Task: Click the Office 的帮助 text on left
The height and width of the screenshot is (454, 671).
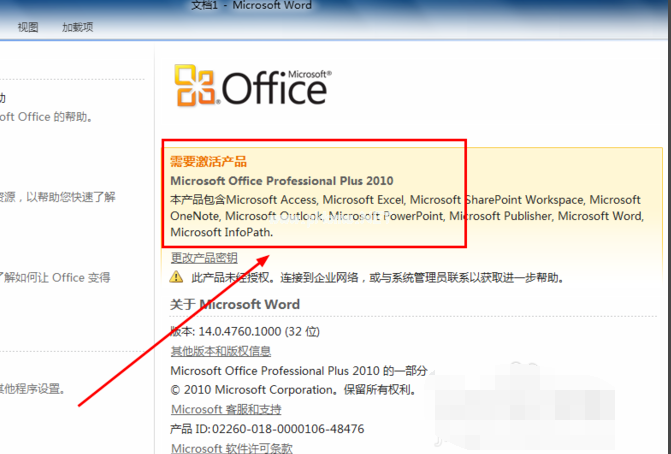Action: coord(46,117)
